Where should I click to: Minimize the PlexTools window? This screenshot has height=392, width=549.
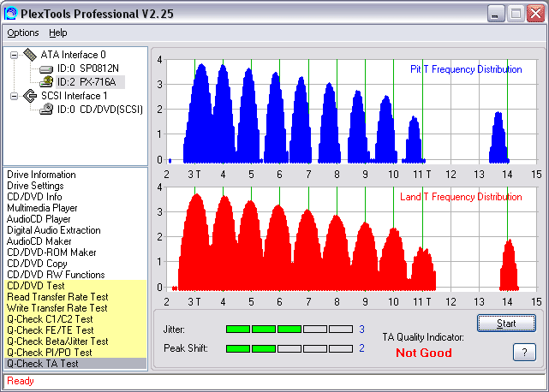pos(496,14)
